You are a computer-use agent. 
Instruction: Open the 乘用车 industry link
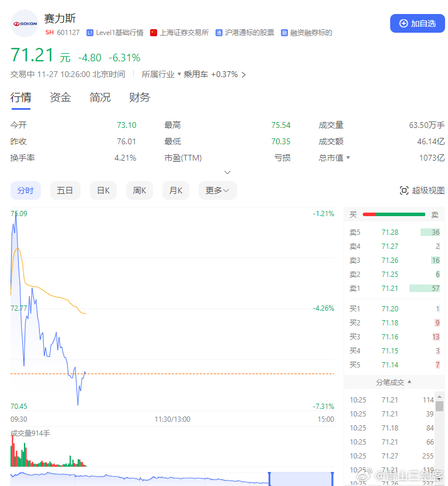[196, 74]
